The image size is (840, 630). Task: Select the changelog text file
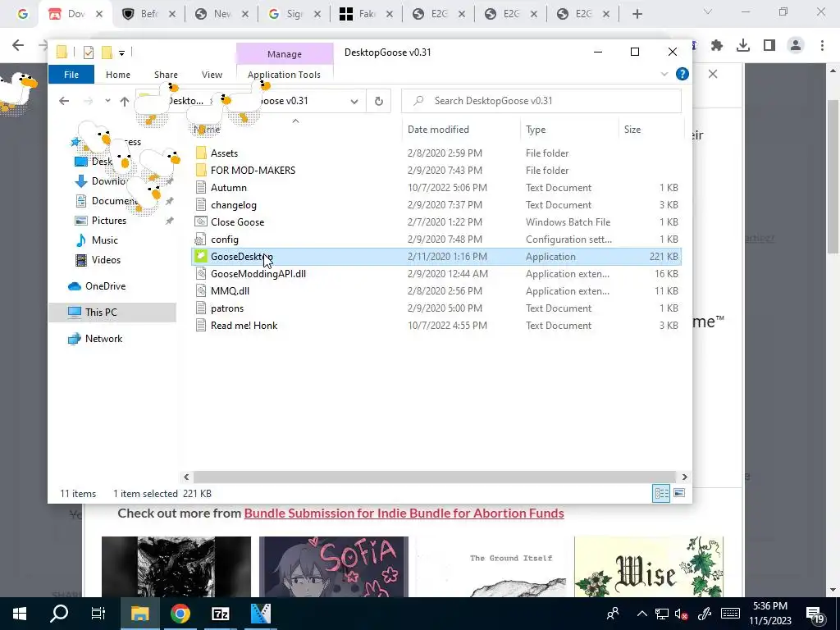436,204
